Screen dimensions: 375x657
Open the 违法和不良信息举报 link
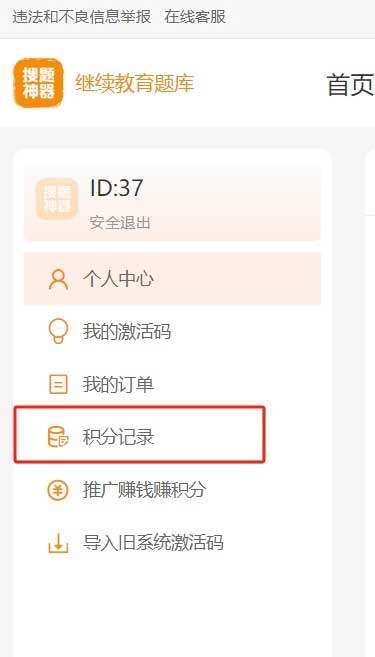(x=82, y=17)
